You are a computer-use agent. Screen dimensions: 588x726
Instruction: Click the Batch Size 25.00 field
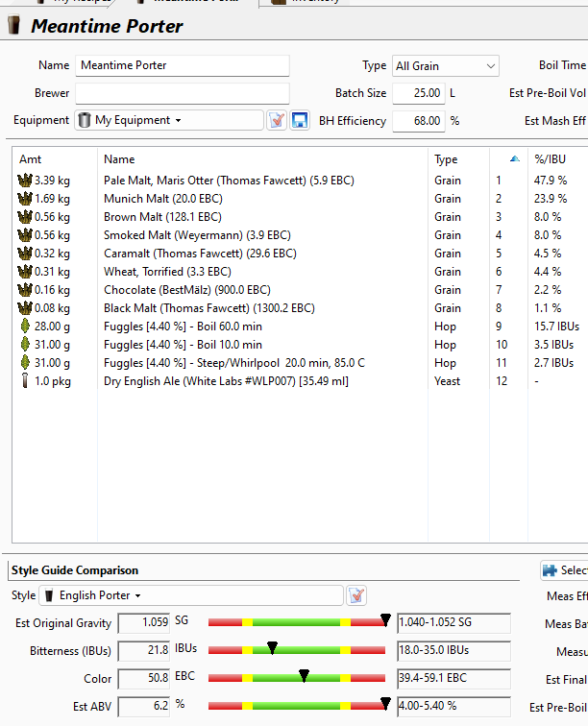point(419,93)
